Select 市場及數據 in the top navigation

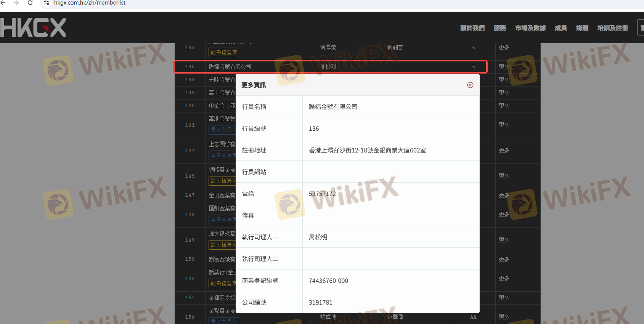point(530,28)
